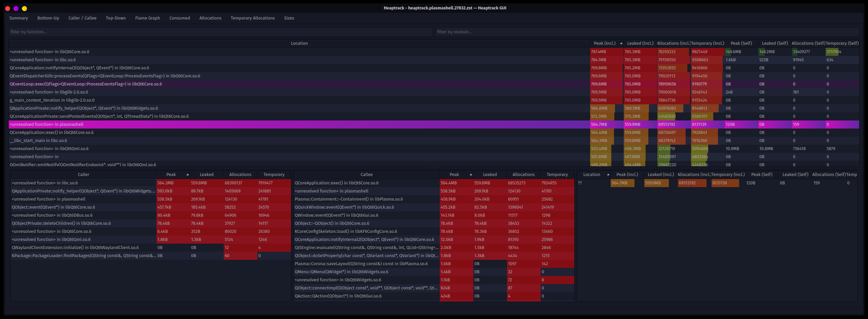This screenshot has width=868, height=319.
Task: Select QCoreApplicationPrivate::sendPostedEvents row
Action: coord(434,116)
